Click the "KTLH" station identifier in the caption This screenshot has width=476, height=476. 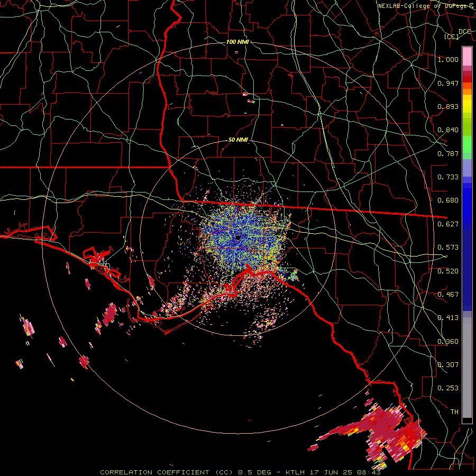[x=295, y=472]
